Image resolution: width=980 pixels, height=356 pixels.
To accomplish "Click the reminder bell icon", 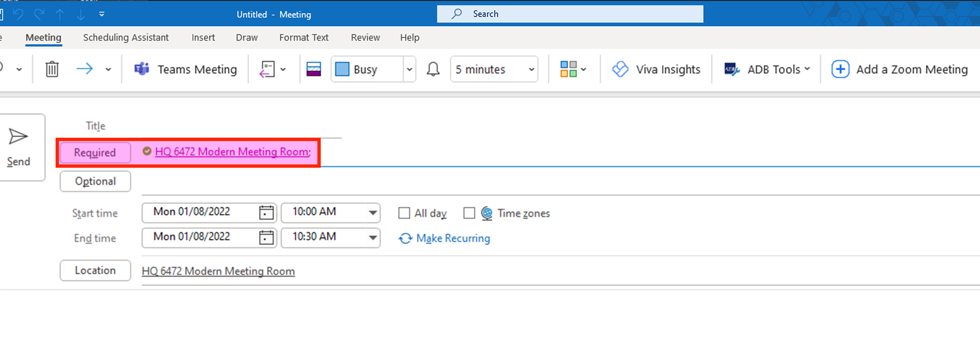I will (x=433, y=69).
